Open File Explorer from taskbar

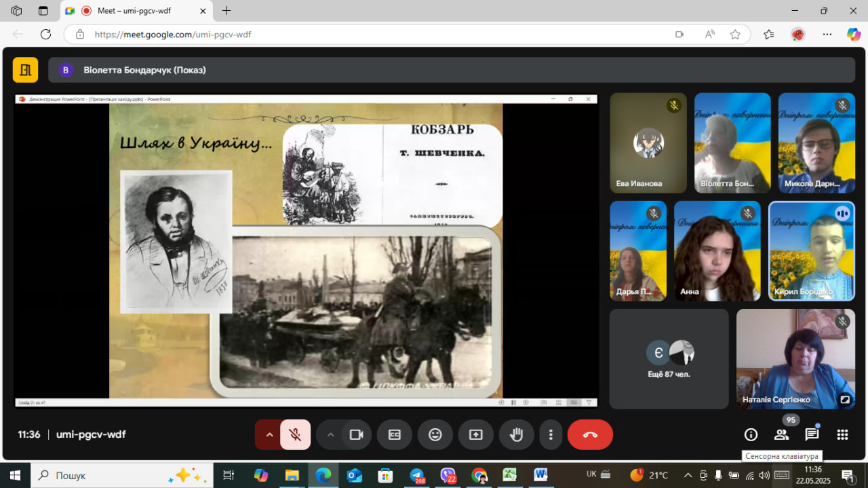pos(292,475)
